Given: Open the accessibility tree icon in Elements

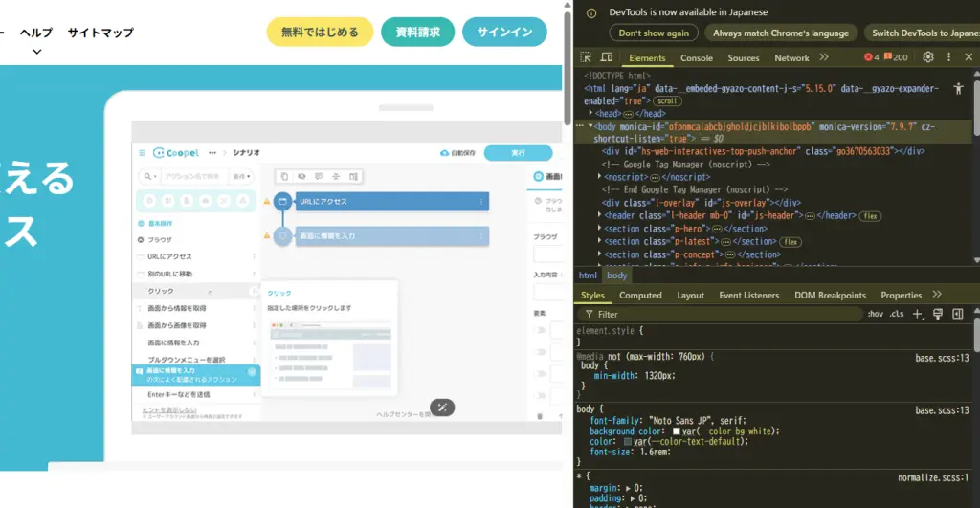Looking at the screenshot, I should [x=958, y=89].
